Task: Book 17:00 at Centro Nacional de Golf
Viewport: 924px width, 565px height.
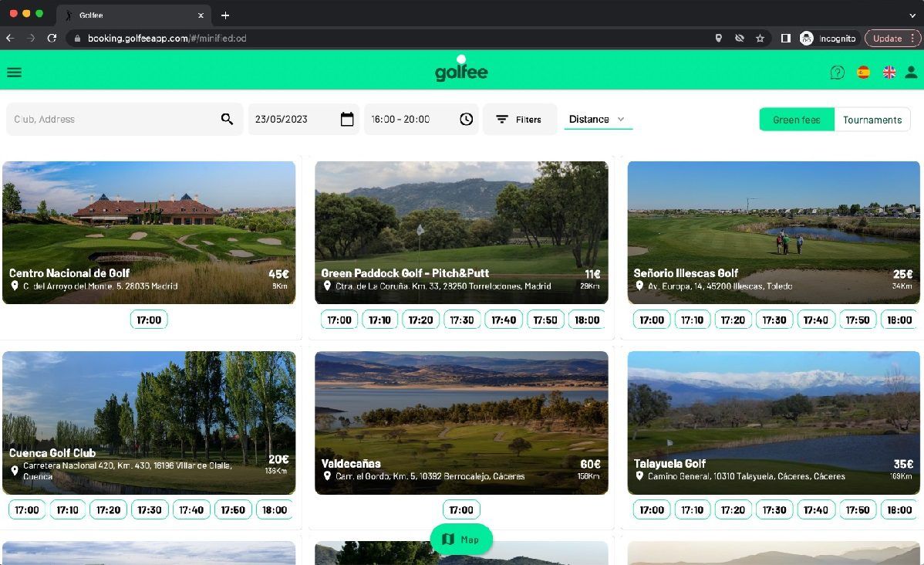Action: (149, 320)
